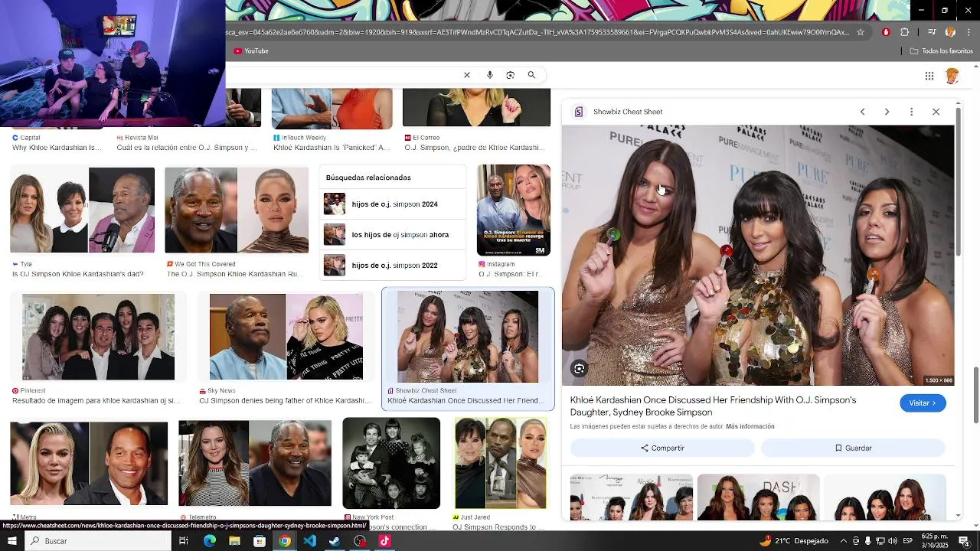The width and height of the screenshot is (980, 551).
Task: Go to previous image in preview panel
Action: (x=862, y=112)
